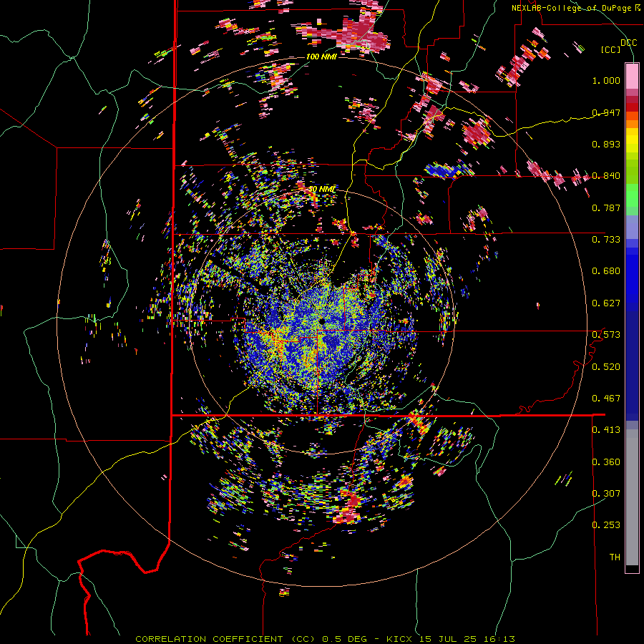Click the KICX radar site identifier
The width and height of the screenshot is (644, 644).
[399, 639]
